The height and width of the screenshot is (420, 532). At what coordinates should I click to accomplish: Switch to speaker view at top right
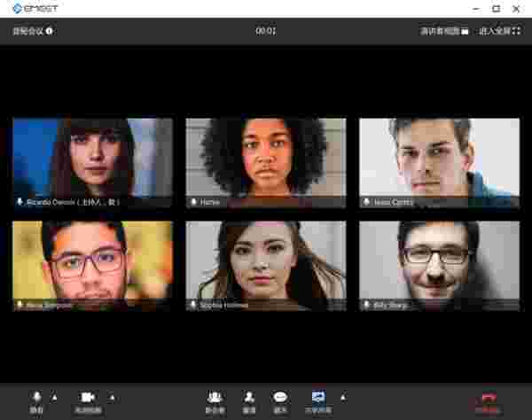click(444, 31)
